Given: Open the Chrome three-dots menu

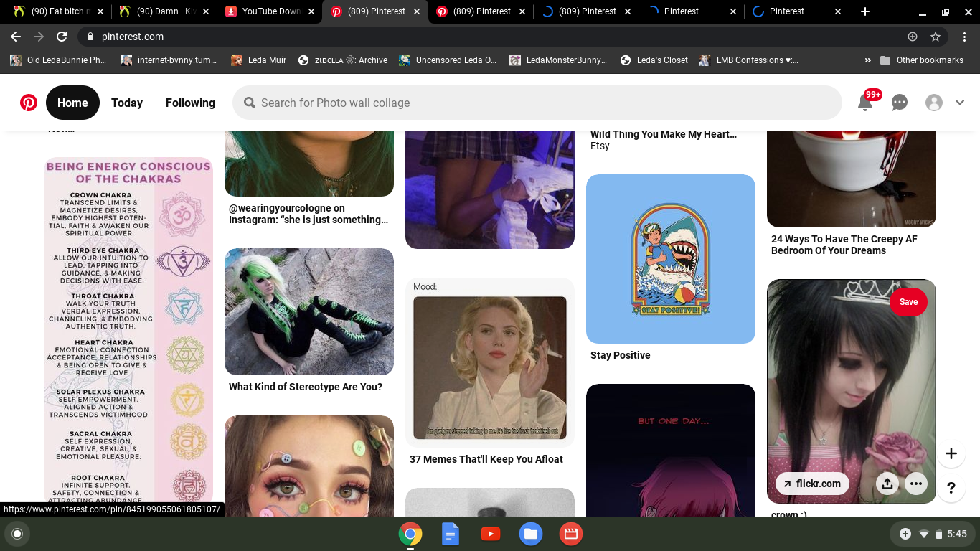Looking at the screenshot, I should 965,37.
